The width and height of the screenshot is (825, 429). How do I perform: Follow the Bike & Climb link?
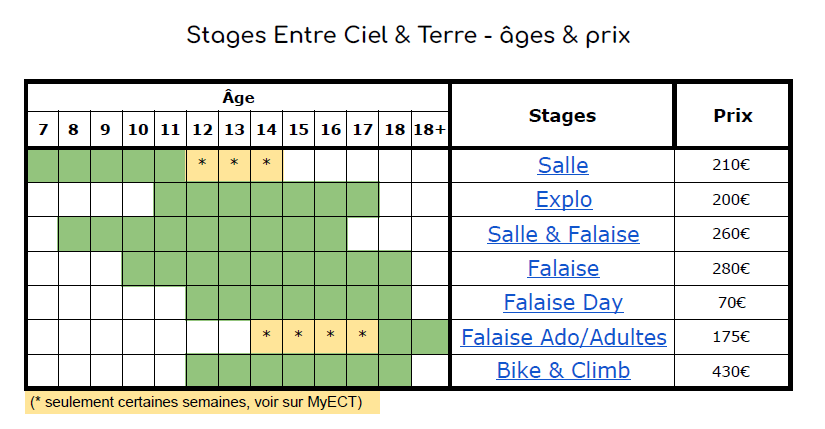[563, 371]
